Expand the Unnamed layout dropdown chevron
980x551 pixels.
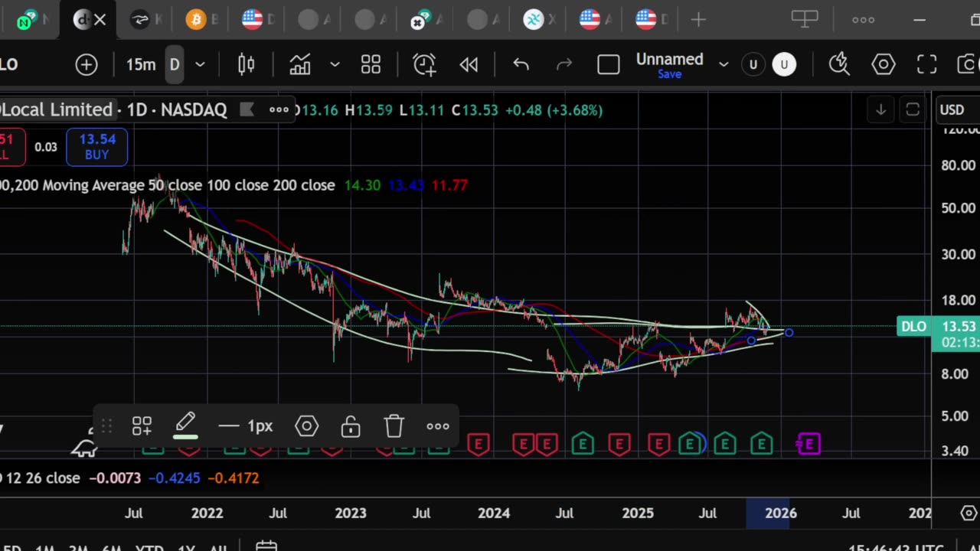click(724, 65)
